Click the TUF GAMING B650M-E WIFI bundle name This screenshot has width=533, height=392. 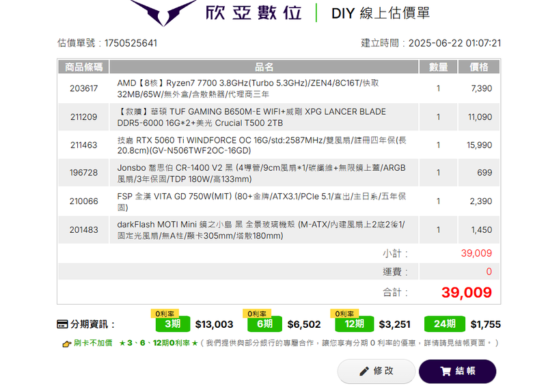251,117
